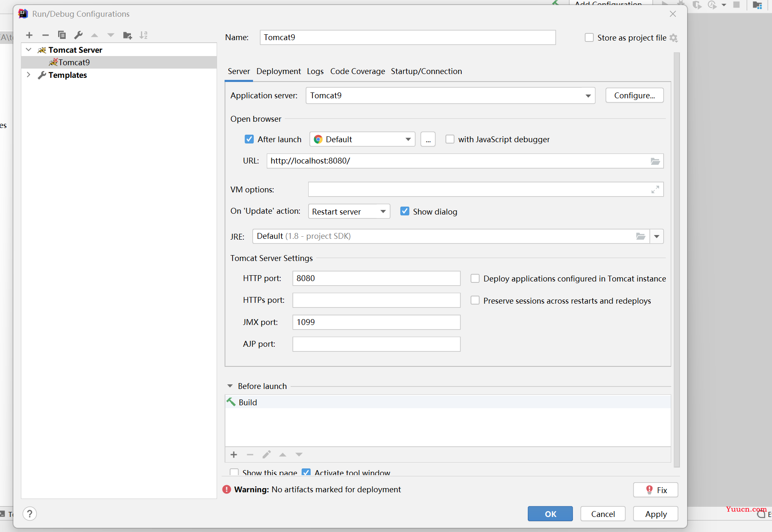Click the empty HTTPs port field
Viewport: 772px width, 532px height.
coord(376,300)
